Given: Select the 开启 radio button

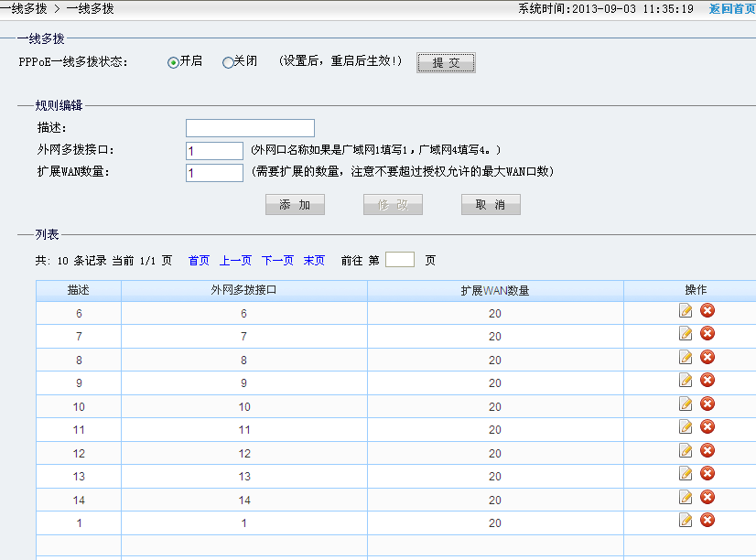Looking at the screenshot, I should [x=173, y=62].
